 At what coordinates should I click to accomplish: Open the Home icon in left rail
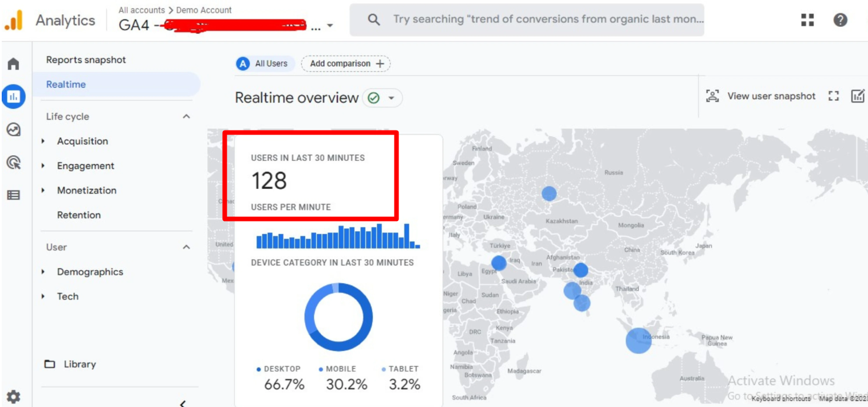pos(13,64)
